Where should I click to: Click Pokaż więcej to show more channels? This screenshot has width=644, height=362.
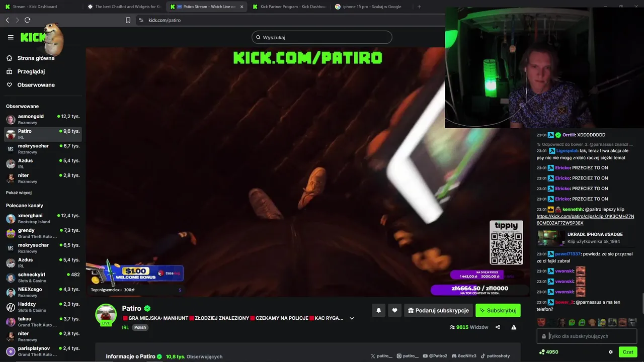19,193
